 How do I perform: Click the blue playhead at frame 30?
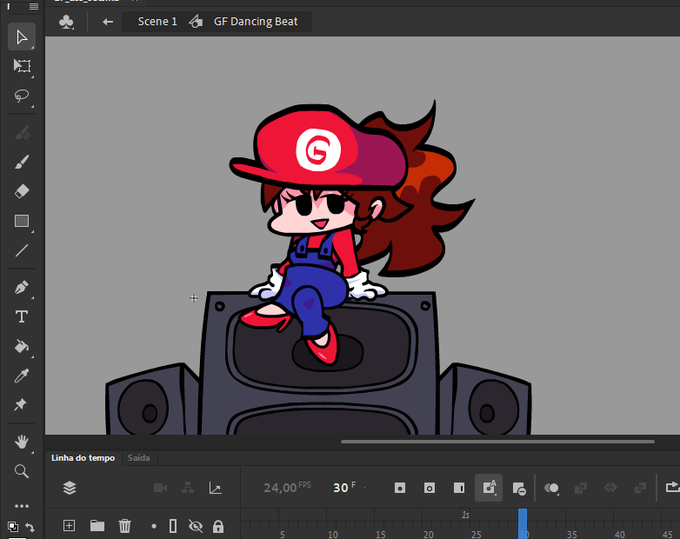coord(523,523)
